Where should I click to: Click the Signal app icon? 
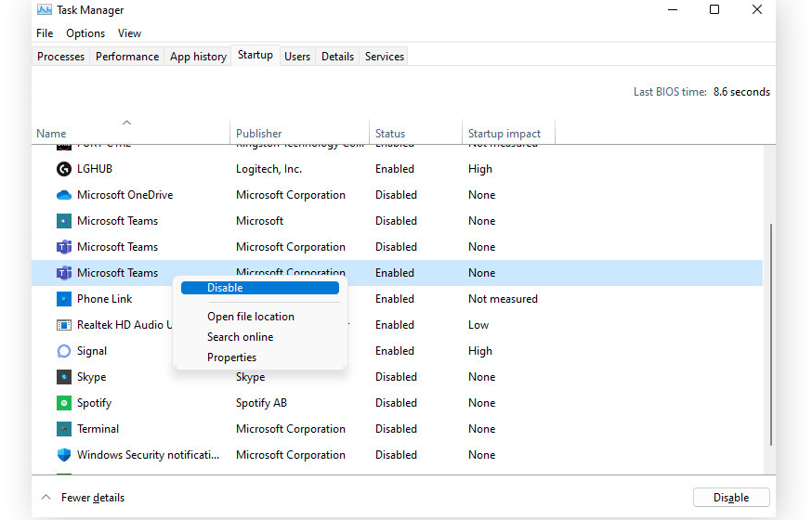pyautogui.click(x=64, y=351)
